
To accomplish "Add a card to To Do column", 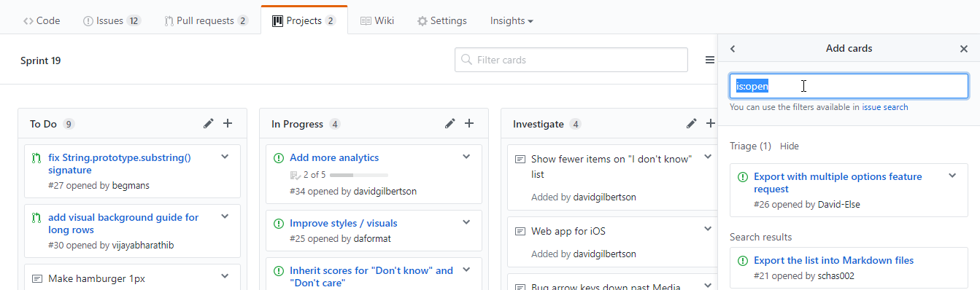I will coord(228,124).
